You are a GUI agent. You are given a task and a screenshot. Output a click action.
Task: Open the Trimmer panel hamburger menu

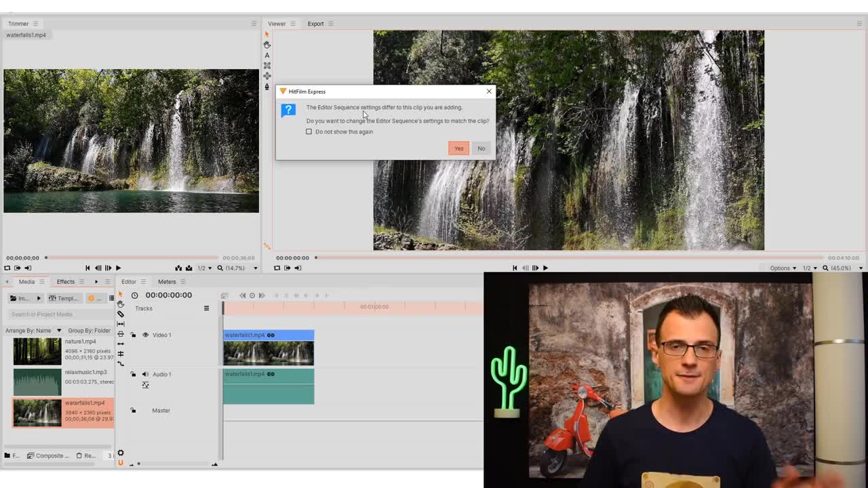35,24
